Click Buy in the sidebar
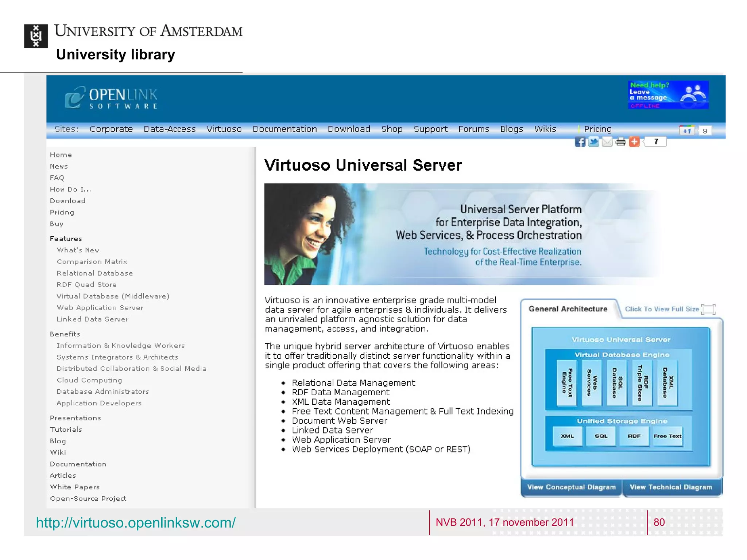The image size is (747, 560). click(x=57, y=224)
